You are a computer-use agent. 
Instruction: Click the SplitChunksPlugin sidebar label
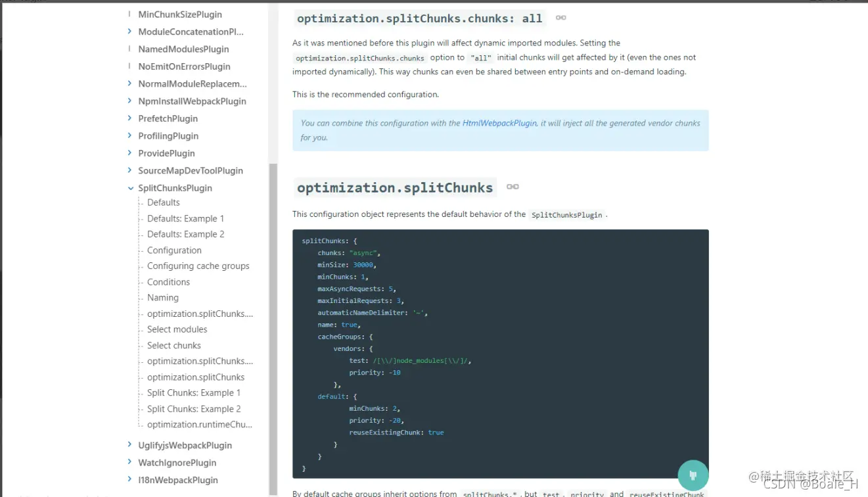[x=175, y=188]
